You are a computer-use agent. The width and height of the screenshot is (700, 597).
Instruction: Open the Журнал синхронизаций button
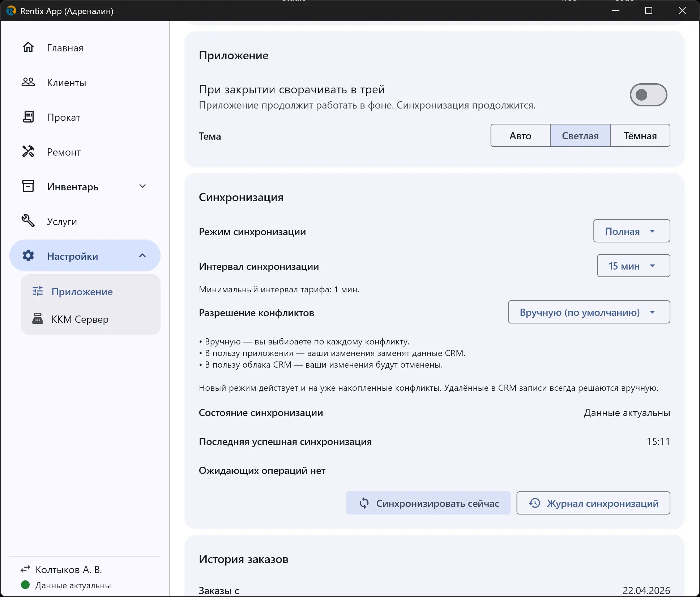click(593, 503)
